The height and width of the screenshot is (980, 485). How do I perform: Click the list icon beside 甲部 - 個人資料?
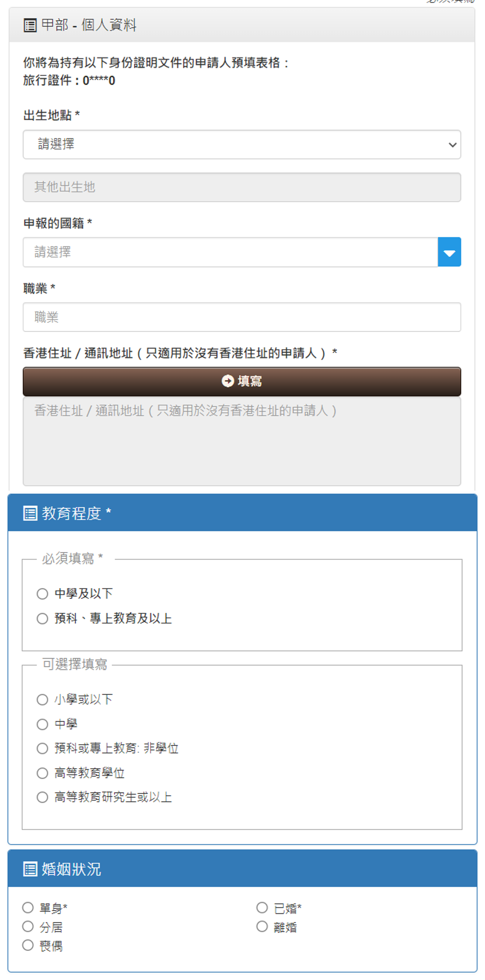[30, 25]
